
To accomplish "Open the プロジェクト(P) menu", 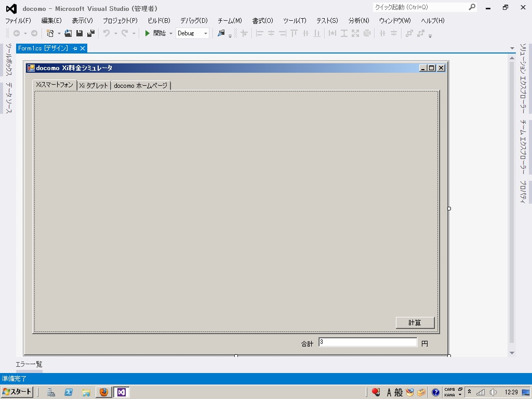I will click(x=120, y=21).
